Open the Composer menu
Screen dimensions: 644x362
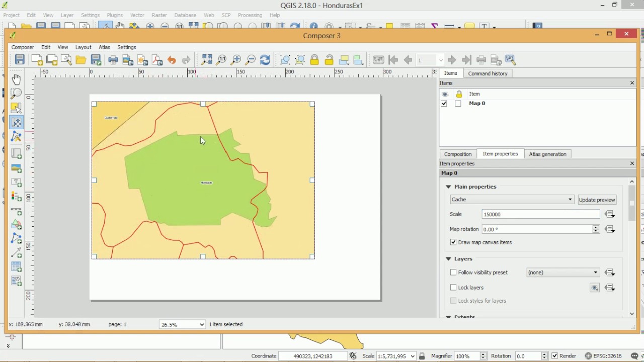coord(23,47)
